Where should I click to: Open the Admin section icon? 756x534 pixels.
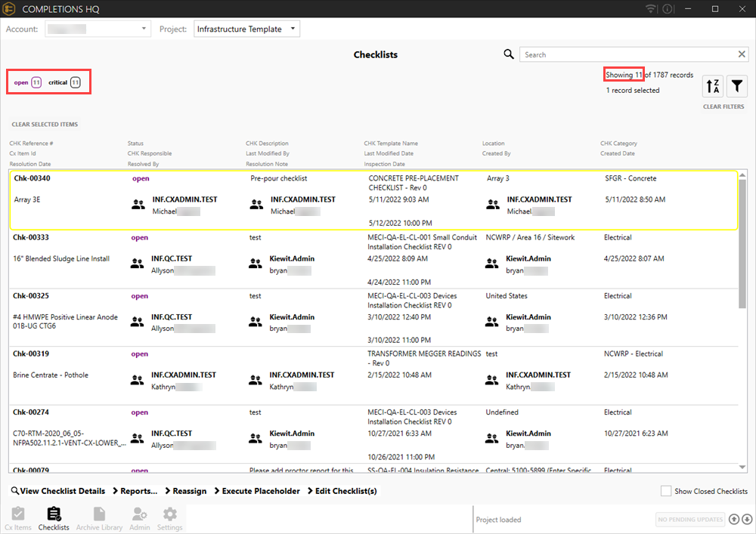point(139,518)
